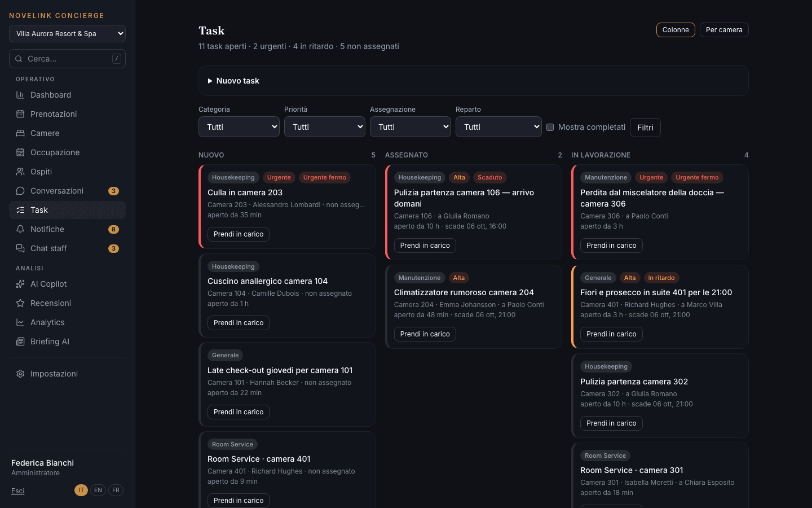Focus the Cerca search field
The height and width of the screenshot is (508, 812).
click(67, 59)
